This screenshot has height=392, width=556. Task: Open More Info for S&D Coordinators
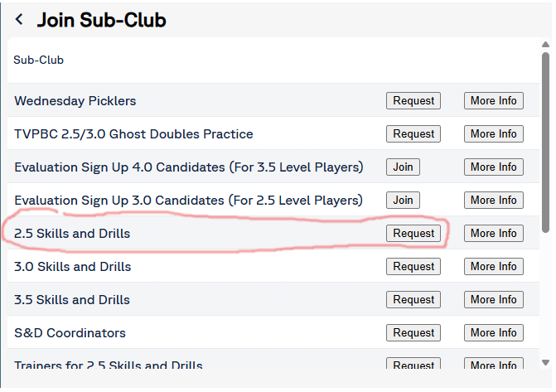(493, 333)
